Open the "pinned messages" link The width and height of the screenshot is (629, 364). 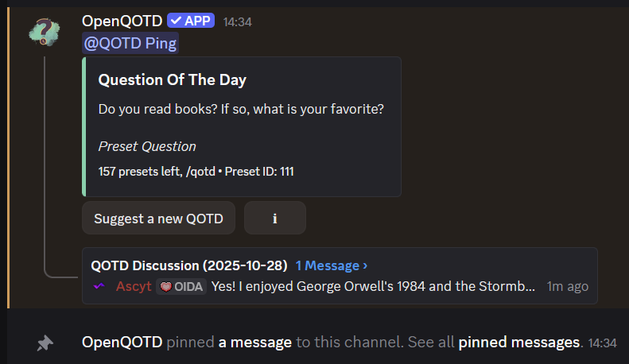click(x=519, y=343)
